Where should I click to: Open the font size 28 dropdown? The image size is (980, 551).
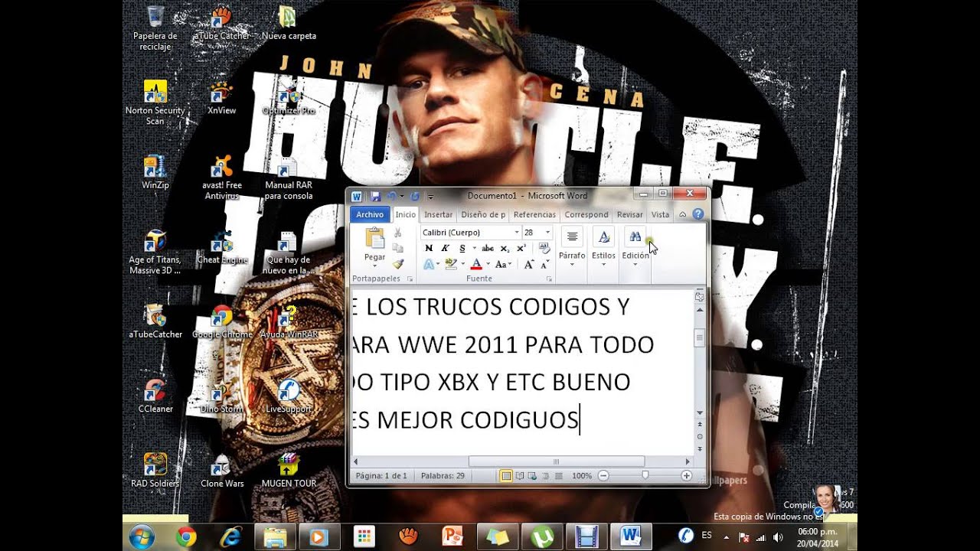547,233
